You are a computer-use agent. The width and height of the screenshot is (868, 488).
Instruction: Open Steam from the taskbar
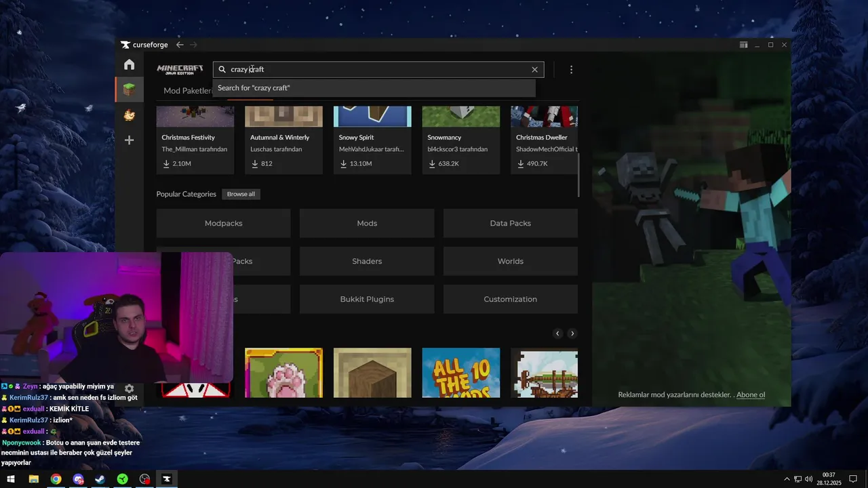100,479
